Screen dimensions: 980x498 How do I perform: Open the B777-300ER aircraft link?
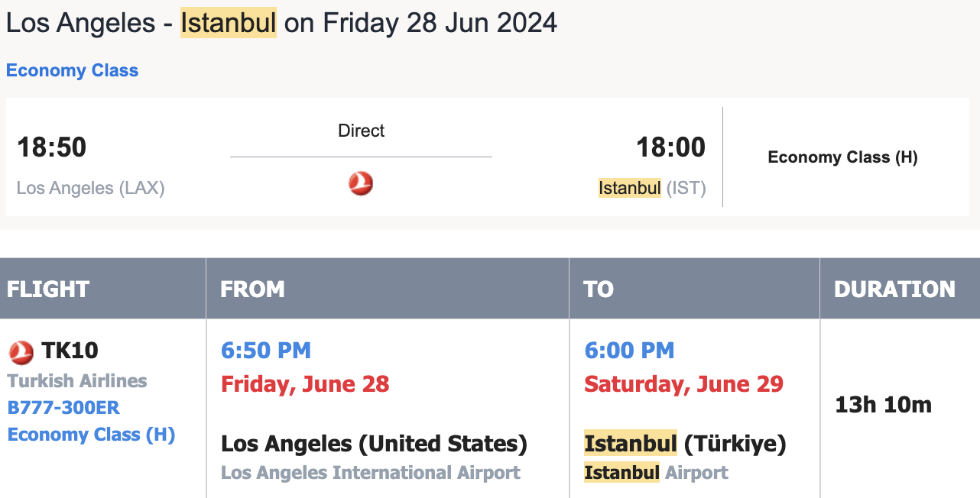(x=63, y=408)
